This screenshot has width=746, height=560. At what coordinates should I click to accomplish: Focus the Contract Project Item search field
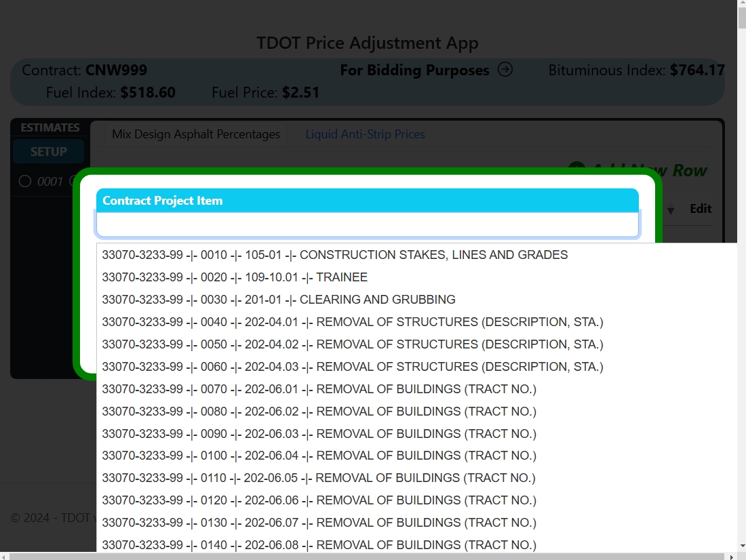tap(368, 224)
